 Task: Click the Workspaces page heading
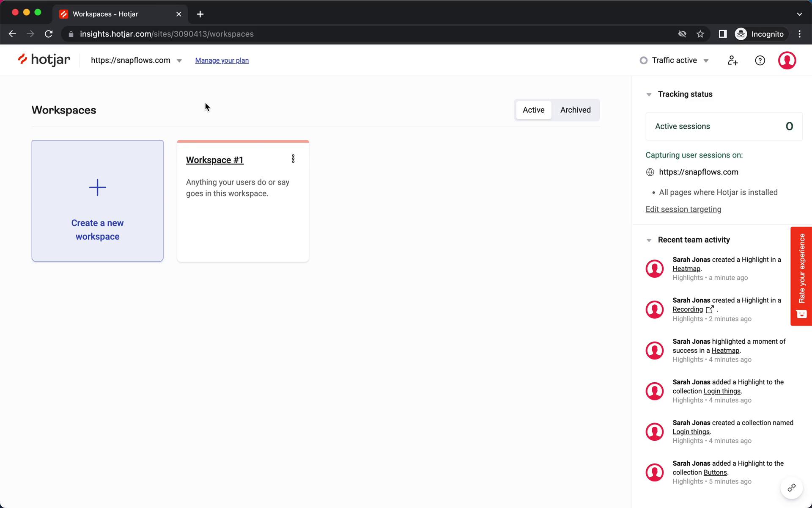click(64, 110)
